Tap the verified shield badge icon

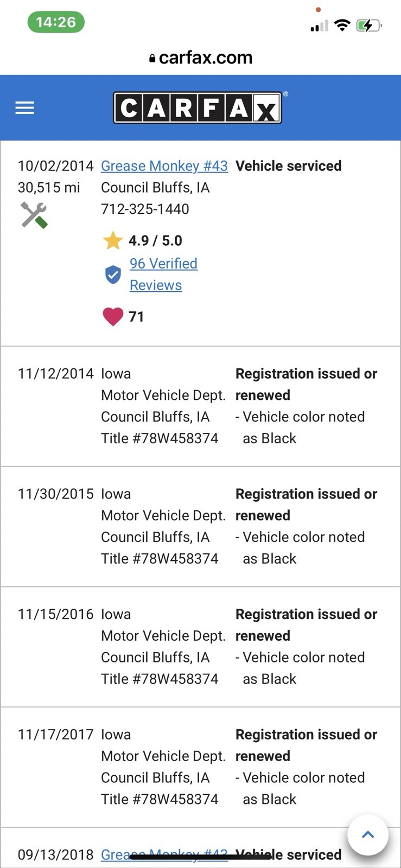(x=113, y=275)
